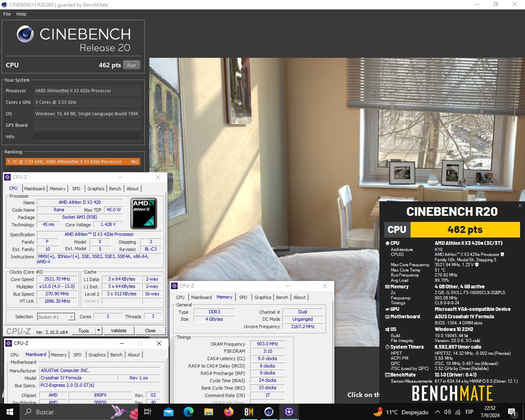Switch to BenchMate taskbar icon
This screenshot has height=420, width=525.
tap(249, 412)
